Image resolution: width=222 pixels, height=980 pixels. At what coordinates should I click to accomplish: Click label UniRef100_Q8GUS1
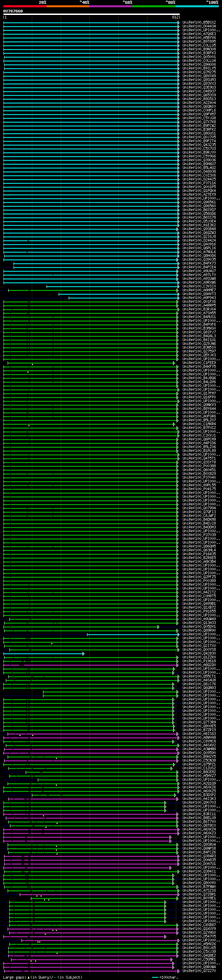(199, 133)
